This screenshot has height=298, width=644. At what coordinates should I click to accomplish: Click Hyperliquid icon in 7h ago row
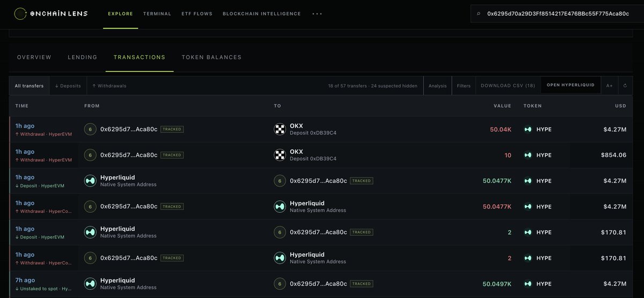[x=90, y=284]
